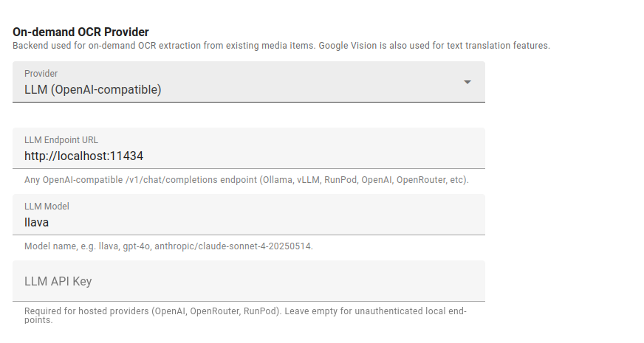Screen dimensions: 644x343
Task: Click the small Provider field label
Action: (41, 74)
